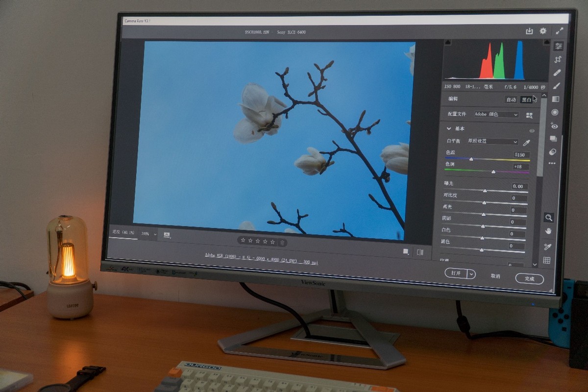Open the Snapshots panel icon
This screenshot has height=392, width=588.
[x=553, y=139]
